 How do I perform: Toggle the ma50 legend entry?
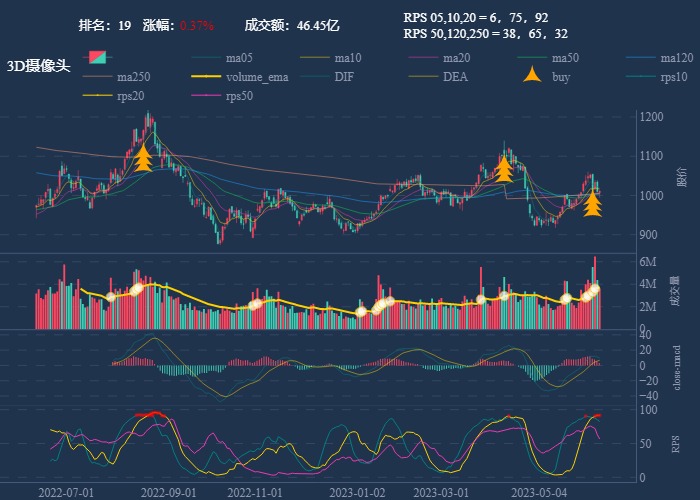click(530, 58)
